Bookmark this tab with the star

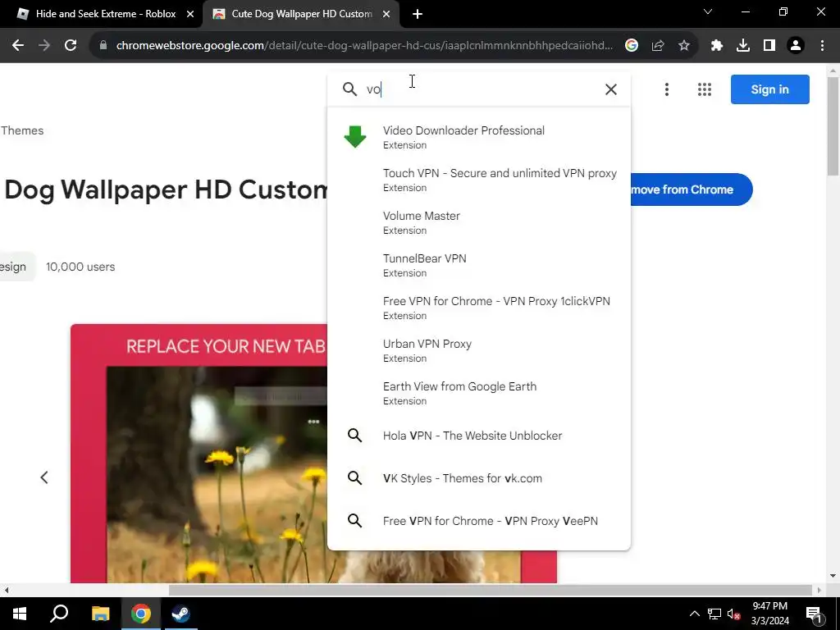coord(684,46)
